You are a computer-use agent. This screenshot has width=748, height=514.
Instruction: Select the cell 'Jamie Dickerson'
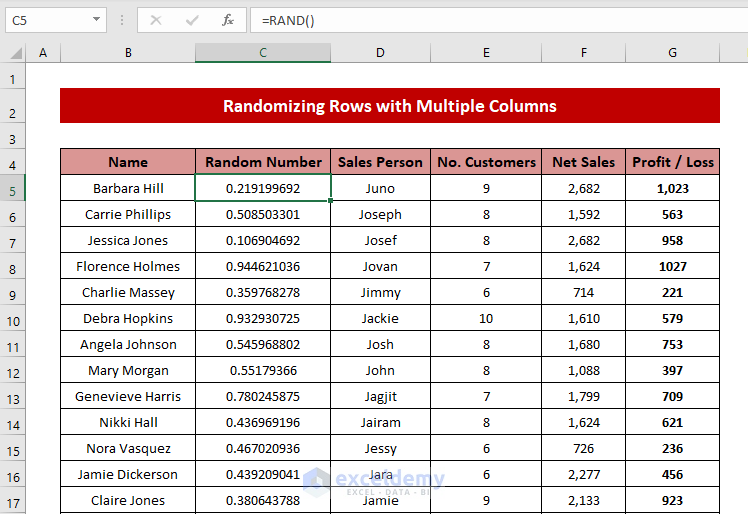[128, 474]
